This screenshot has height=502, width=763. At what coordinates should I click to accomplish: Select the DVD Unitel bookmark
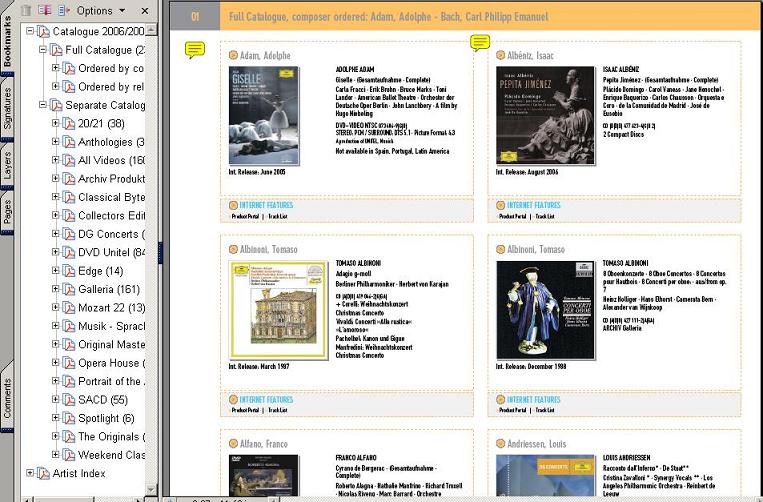click(x=111, y=252)
